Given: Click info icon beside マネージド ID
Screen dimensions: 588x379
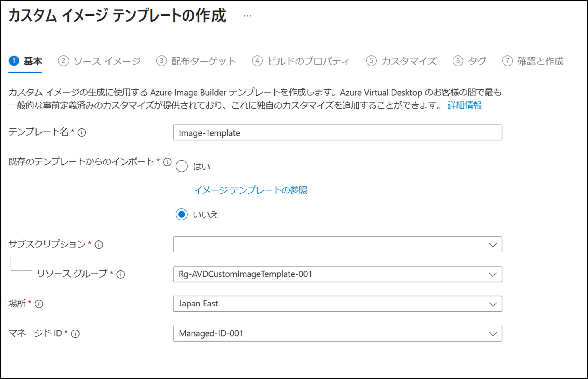Looking at the screenshot, I should 75,333.
